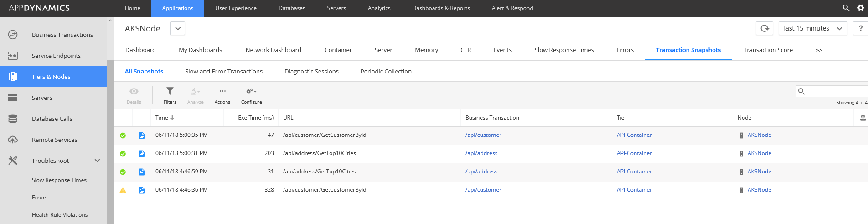Open the Alert & Respond menu
This screenshot has width=868, height=224.
tap(512, 8)
